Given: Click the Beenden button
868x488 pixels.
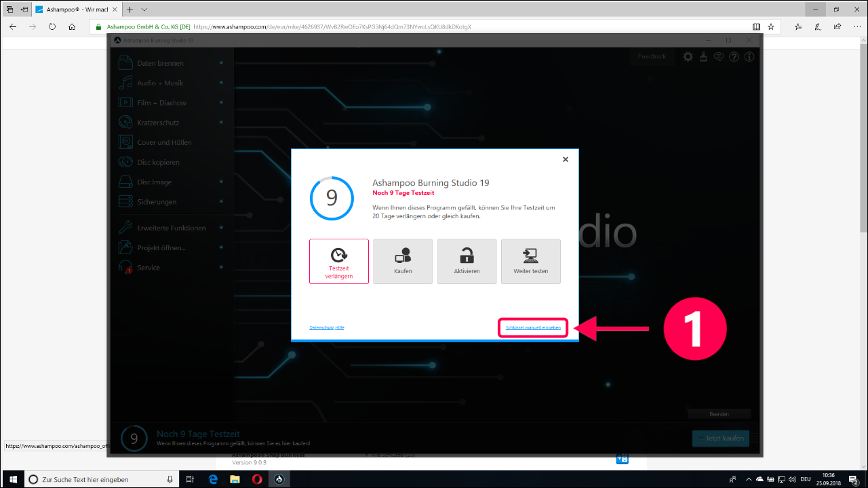Looking at the screenshot, I should tap(719, 413).
